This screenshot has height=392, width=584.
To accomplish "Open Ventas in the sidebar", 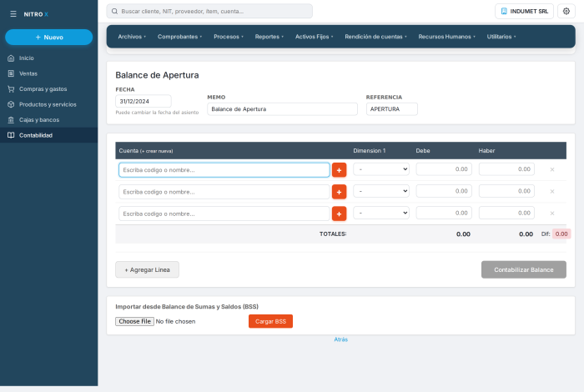I will coord(48,73).
